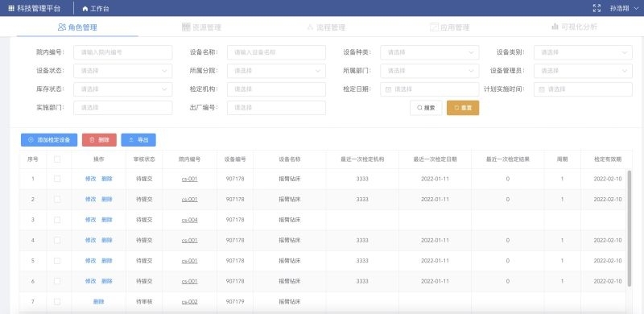Click 2022-02-10 validity in row 5
Viewport: 644px width, 314px height.
(608, 261)
